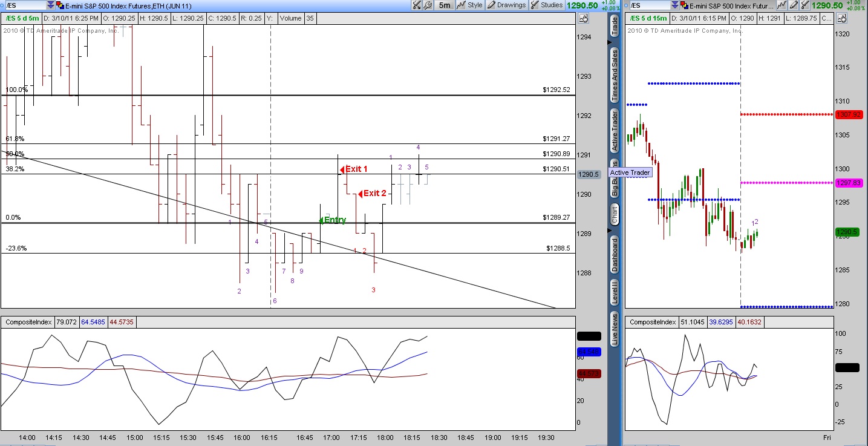Open the Studies icon on right chart
The width and height of the screenshot is (868, 446).
[804, 5]
